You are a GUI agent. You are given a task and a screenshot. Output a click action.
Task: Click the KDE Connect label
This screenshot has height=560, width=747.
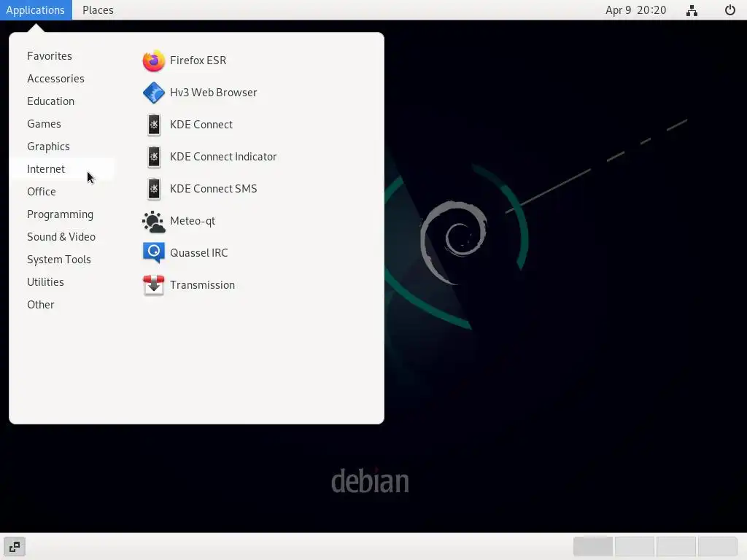point(201,125)
